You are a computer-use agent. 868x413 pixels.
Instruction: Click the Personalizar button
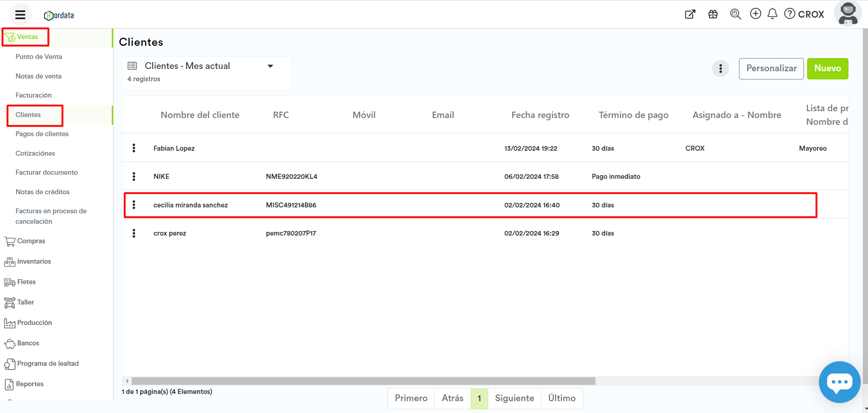coord(771,69)
